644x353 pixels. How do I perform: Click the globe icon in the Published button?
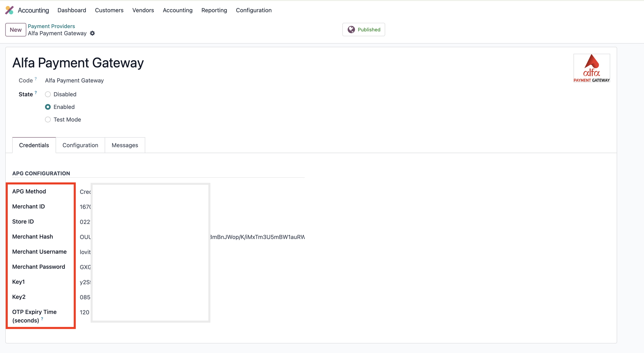[x=351, y=30]
